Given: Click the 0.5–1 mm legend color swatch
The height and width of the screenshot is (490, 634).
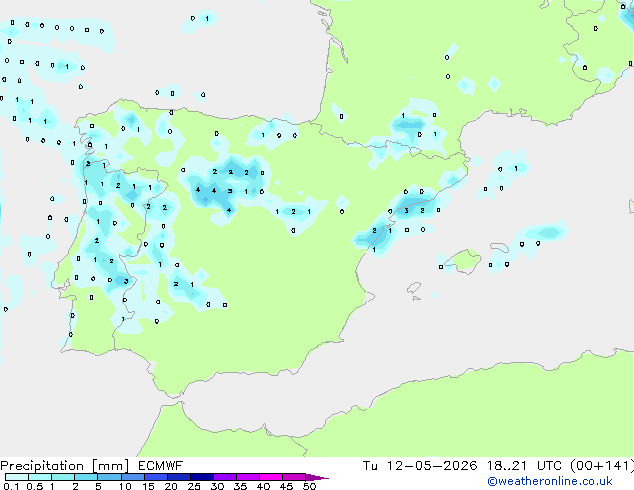Looking at the screenshot, I should click(x=40, y=477).
